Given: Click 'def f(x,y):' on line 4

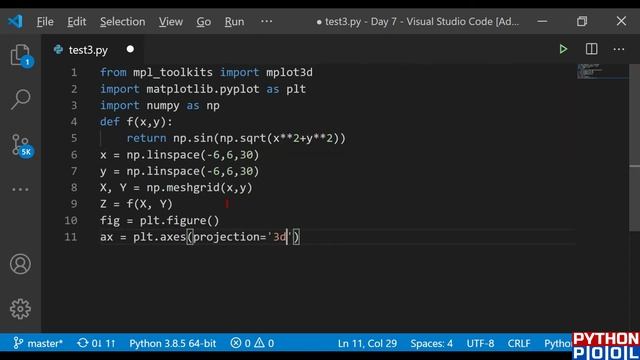Looking at the screenshot, I should (x=136, y=122).
